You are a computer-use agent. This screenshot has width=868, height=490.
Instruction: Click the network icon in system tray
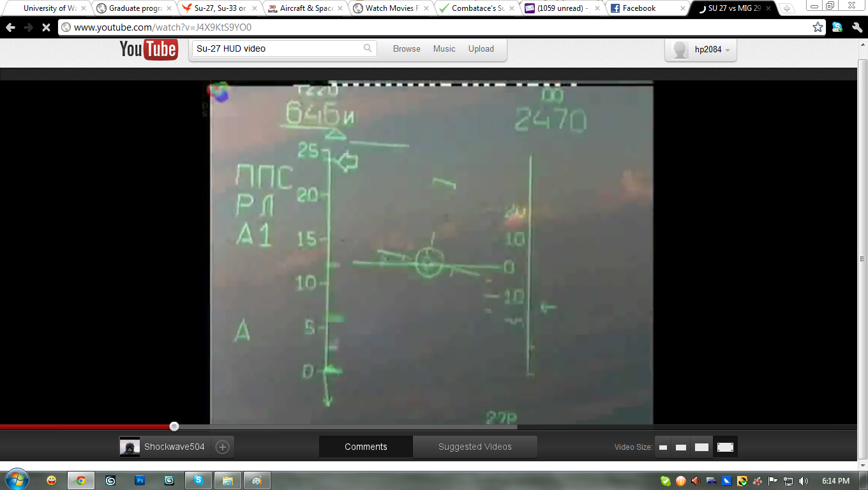point(788,481)
